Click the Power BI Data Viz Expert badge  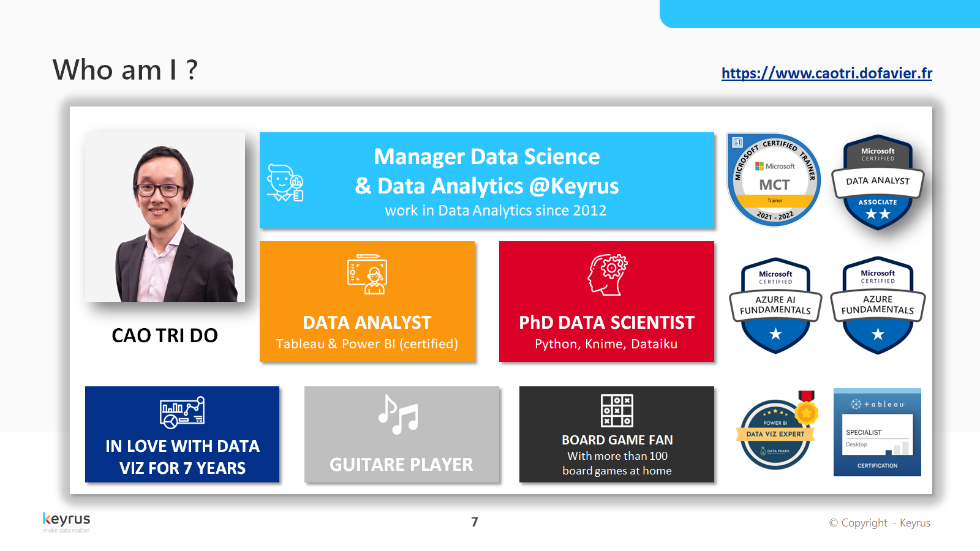pos(776,433)
